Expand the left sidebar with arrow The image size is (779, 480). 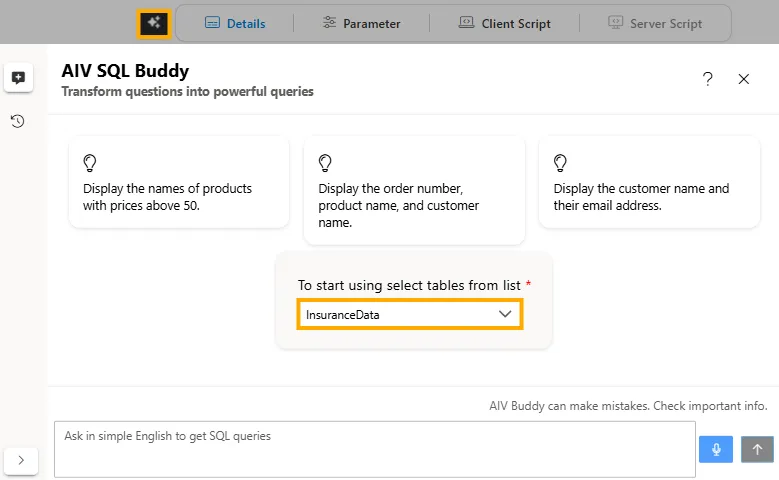[x=22, y=460]
